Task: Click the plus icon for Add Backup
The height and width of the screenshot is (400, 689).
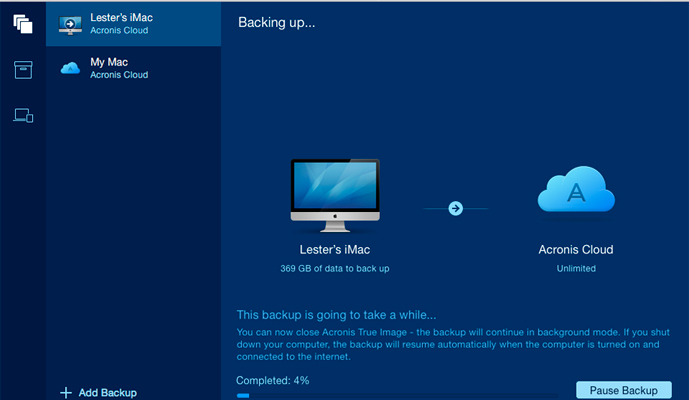Action: 66,393
